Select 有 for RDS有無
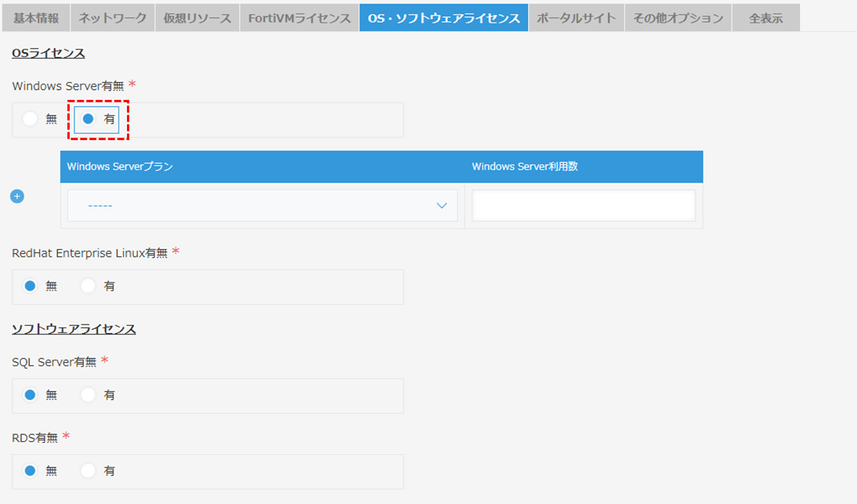This screenshot has height=504, width=857. pyautogui.click(x=88, y=471)
